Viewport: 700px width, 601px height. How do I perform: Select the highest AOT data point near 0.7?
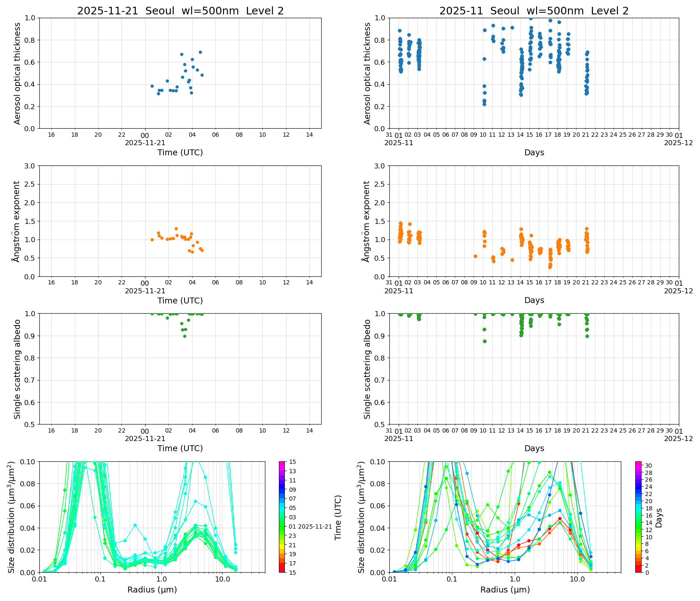[x=200, y=52]
